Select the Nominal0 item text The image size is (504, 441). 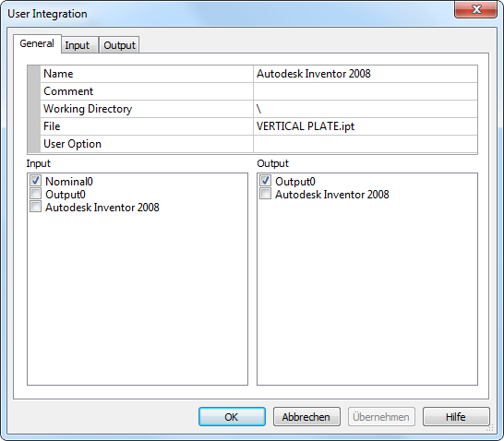[69, 182]
